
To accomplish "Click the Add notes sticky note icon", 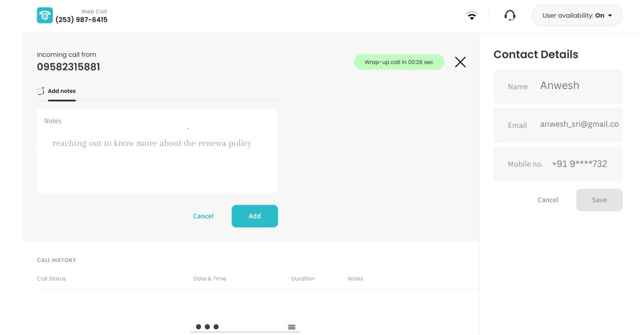I will click(41, 90).
